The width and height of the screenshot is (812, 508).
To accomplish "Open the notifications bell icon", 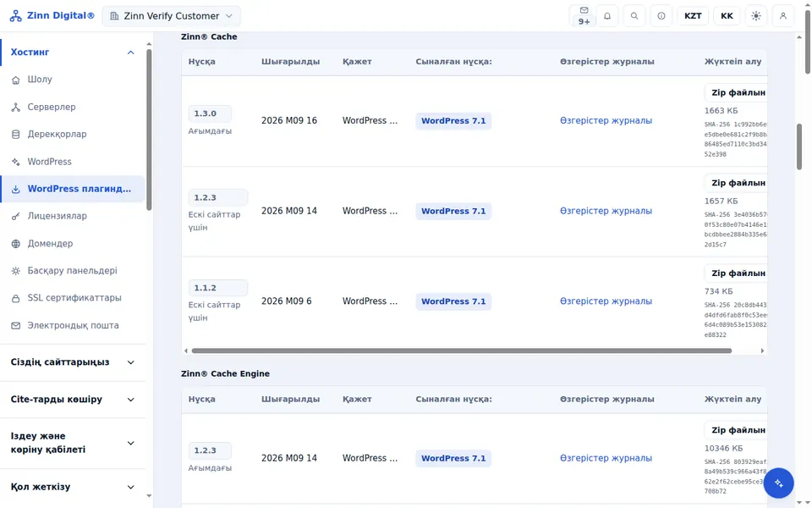I will 607,16.
